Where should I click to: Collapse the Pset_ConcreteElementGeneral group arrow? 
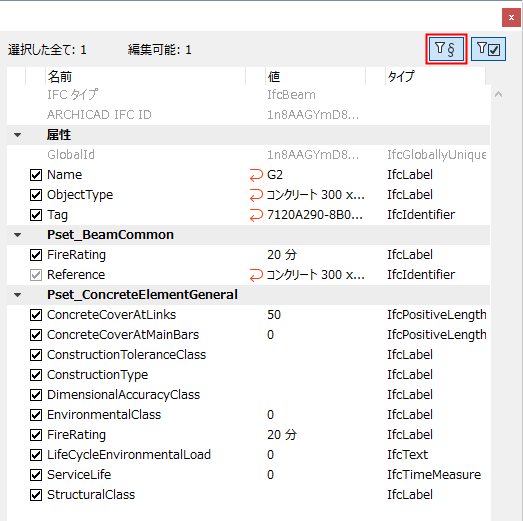coord(17,295)
